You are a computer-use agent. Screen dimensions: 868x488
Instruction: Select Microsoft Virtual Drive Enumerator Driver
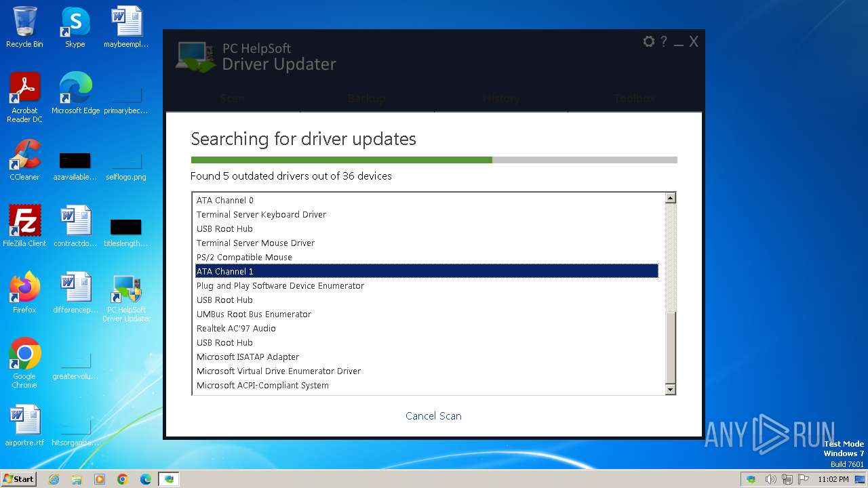[425, 371]
